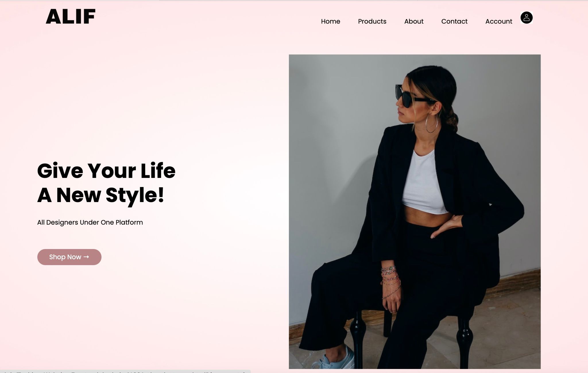Click the hero model photo
Image resolution: width=588 pixels, height=373 pixels.
[415, 211]
